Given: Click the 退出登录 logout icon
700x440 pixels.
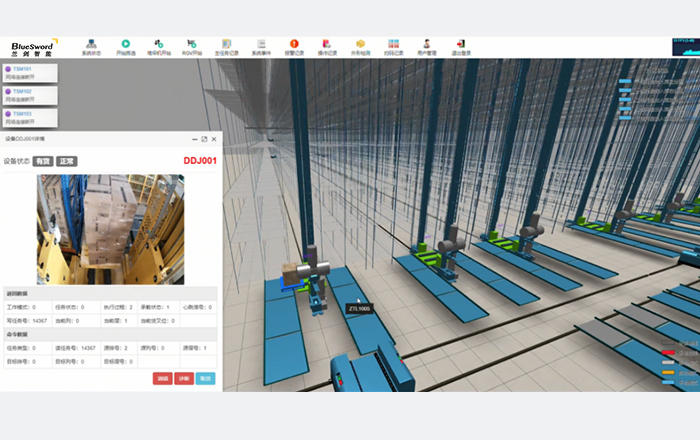Looking at the screenshot, I should pos(460,46).
